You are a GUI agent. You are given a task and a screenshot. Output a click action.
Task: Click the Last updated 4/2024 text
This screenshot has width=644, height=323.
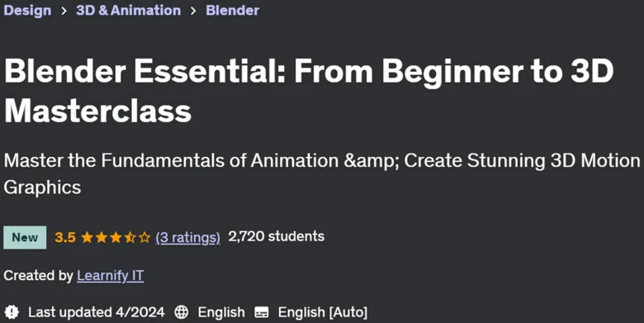pyautogui.click(x=97, y=312)
